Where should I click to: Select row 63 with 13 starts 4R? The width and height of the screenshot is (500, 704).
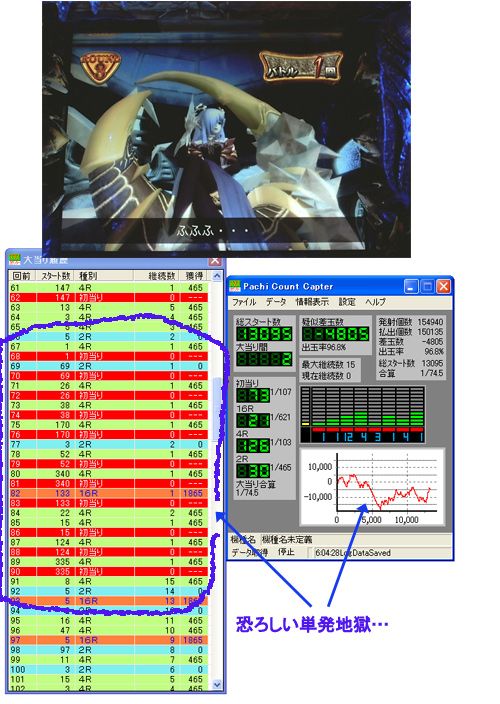109,308
